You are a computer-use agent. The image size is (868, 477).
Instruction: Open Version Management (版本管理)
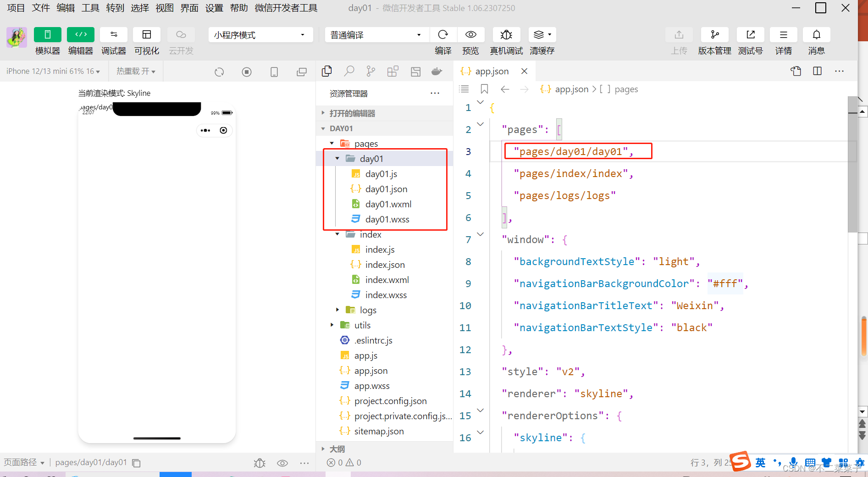click(x=715, y=35)
